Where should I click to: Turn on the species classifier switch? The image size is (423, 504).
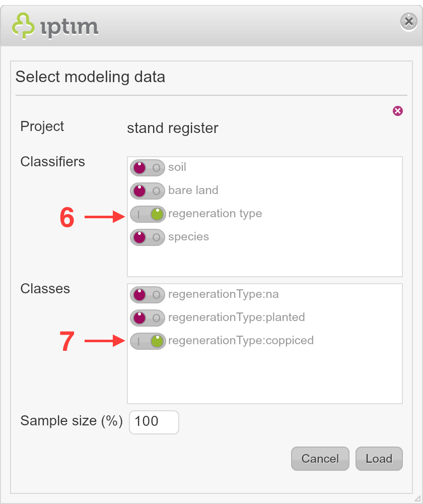(148, 237)
